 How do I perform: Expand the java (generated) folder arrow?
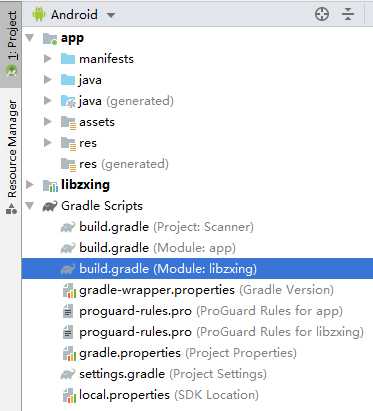pyautogui.click(x=48, y=100)
